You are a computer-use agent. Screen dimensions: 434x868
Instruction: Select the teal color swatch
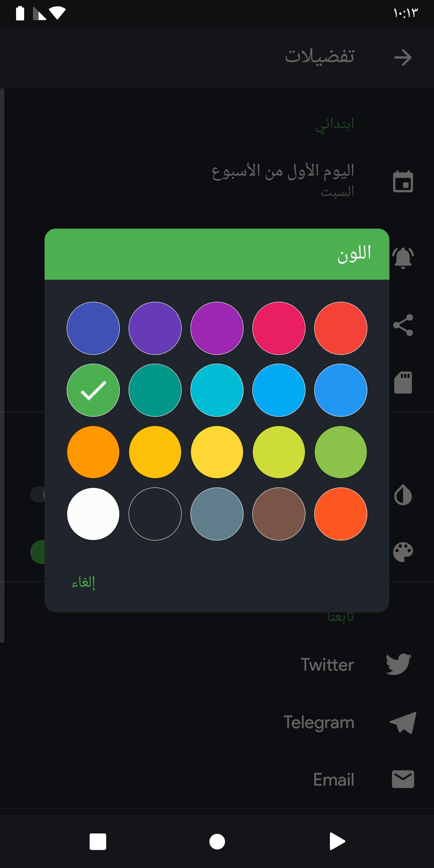click(155, 390)
